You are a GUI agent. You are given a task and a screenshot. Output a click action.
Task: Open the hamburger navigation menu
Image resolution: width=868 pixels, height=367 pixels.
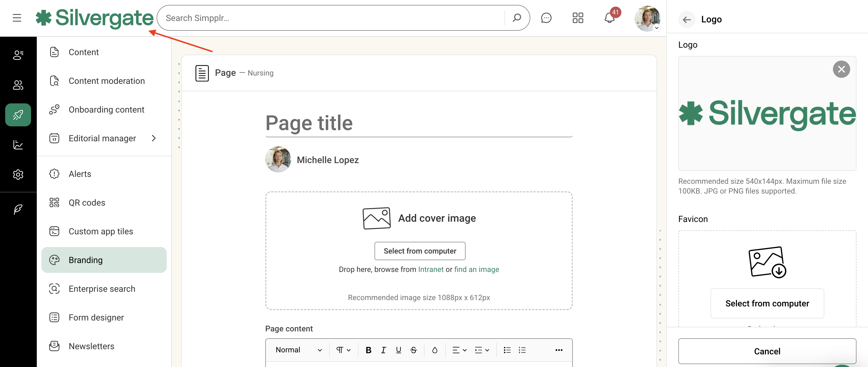[x=17, y=18]
